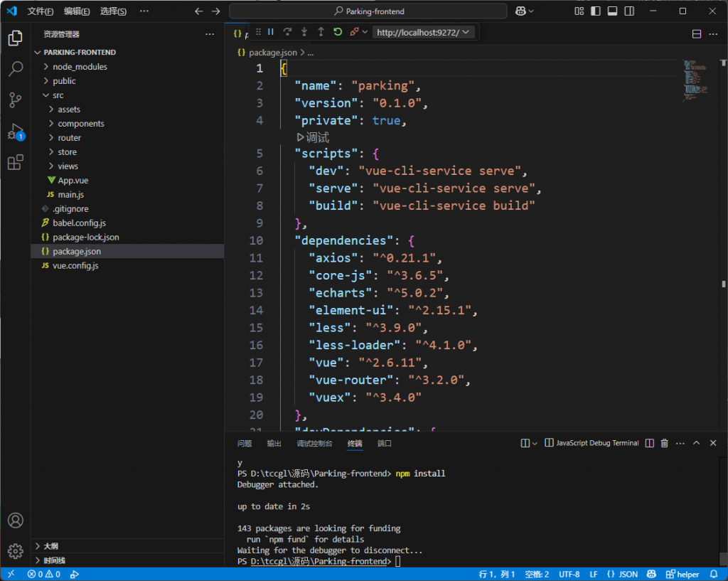This screenshot has width=728, height=581.
Task: Open the Source Control view
Action: [x=16, y=100]
